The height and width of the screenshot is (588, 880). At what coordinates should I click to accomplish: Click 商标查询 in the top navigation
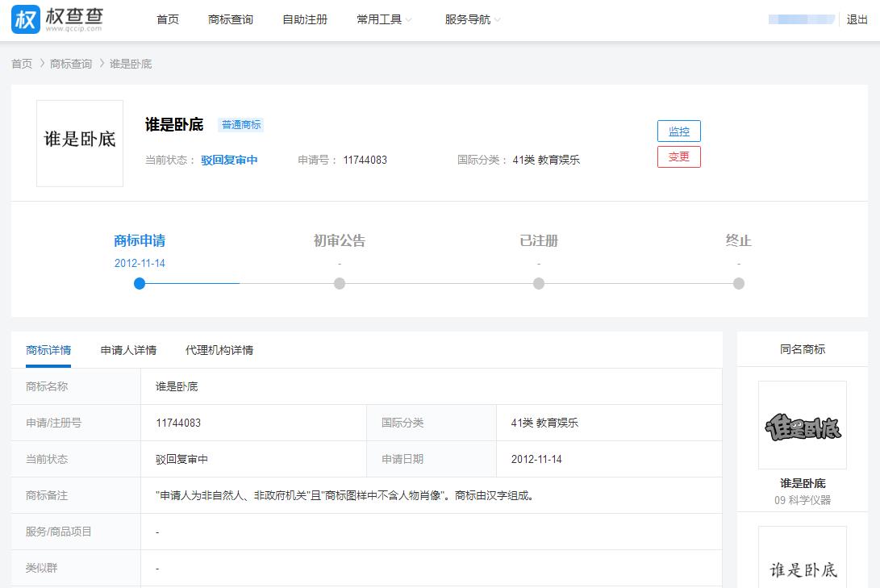pyautogui.click(x=229, y=19)
